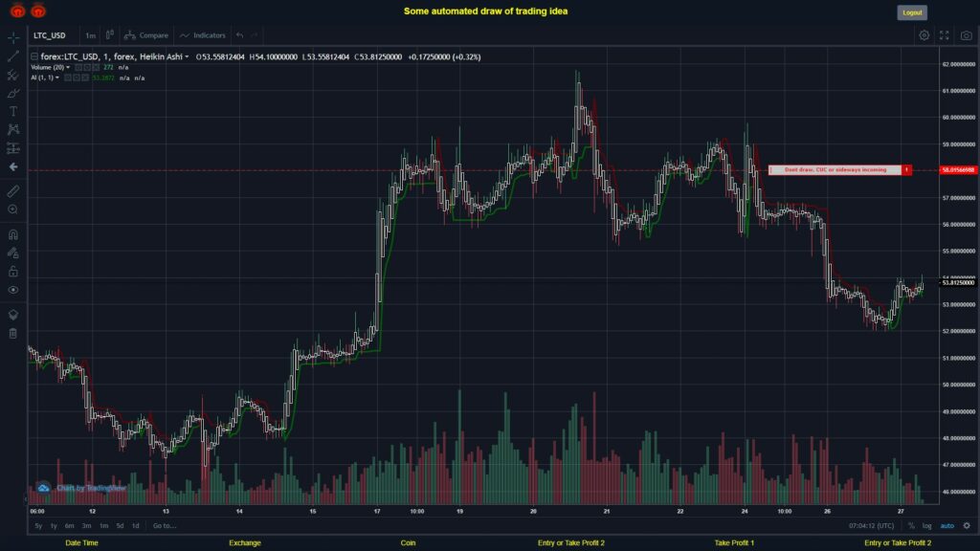Open the Indicators menu
Screen dimensions: 980x551
[203, 35]
